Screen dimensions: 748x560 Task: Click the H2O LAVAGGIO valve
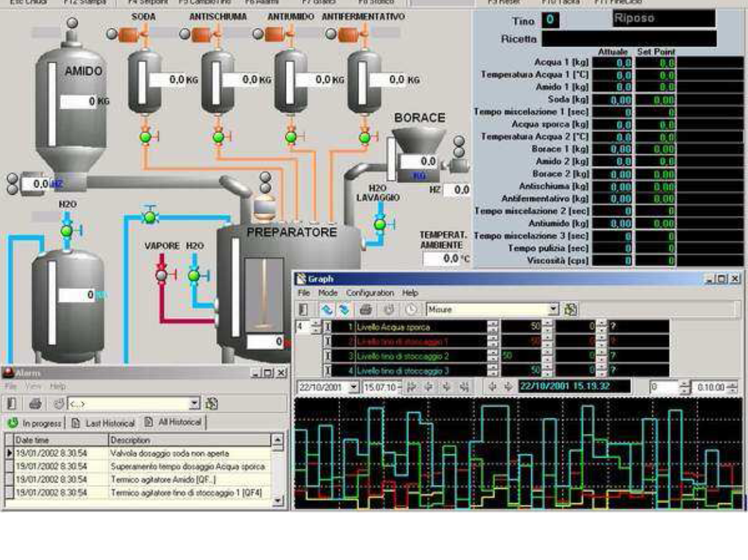pos(380,224)
